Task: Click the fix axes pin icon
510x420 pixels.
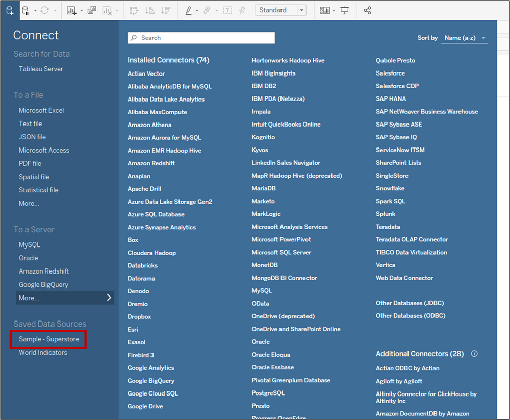Action: click(x=242, y=10)
